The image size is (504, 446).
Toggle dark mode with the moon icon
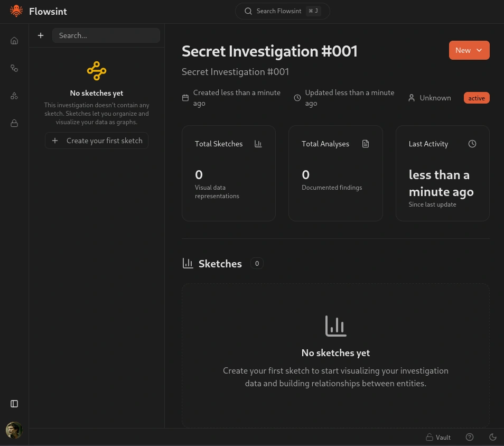(x=493, y=437)
